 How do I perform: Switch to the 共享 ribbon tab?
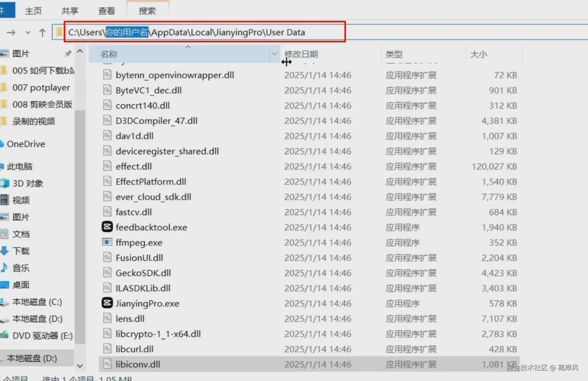(70, 11)
